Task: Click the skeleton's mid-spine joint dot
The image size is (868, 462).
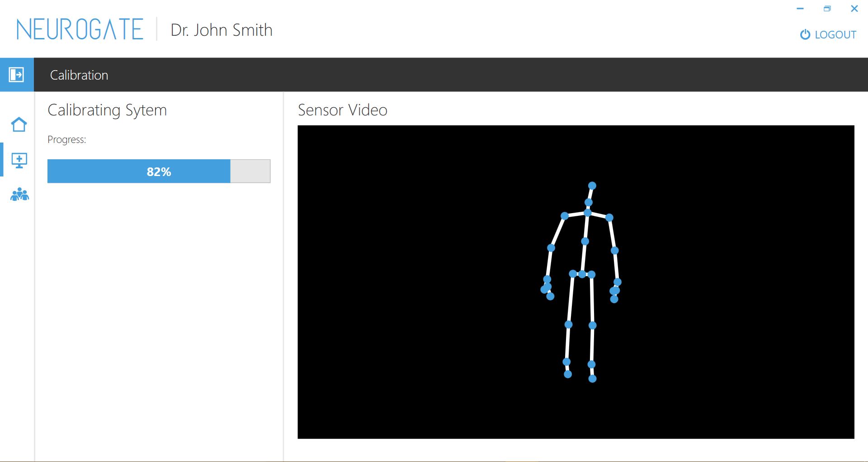Action: point(585,241)
